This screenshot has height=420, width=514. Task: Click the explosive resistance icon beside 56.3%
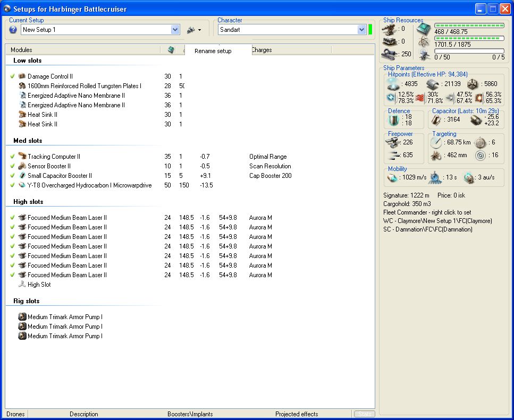click(x=479, y=98)
